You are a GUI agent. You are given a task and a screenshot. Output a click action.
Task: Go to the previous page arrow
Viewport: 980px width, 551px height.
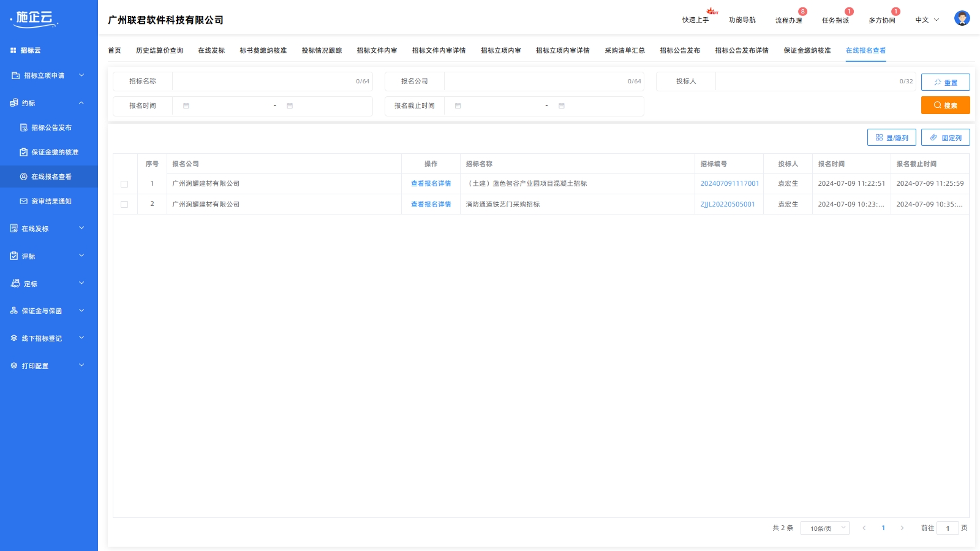(x=864, y=528)
